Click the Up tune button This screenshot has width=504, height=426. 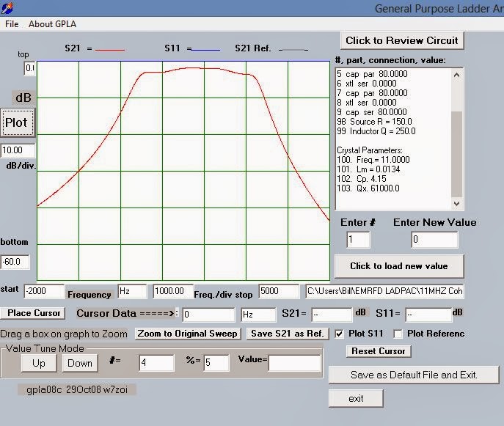(39, 363)
